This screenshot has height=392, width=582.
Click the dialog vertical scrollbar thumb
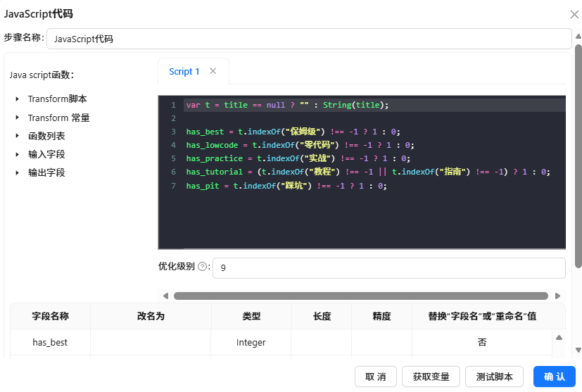[578, 156]
